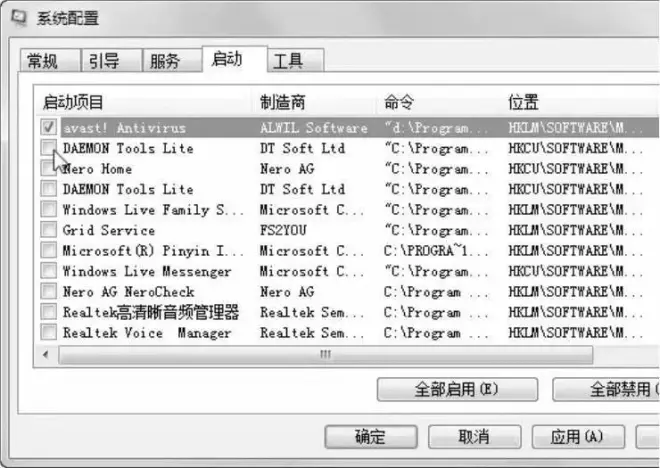Viewport: 660px width, 468px height.
Task: Open the 工具 tab
Action: pyautogui.click(x=295, y=61)
